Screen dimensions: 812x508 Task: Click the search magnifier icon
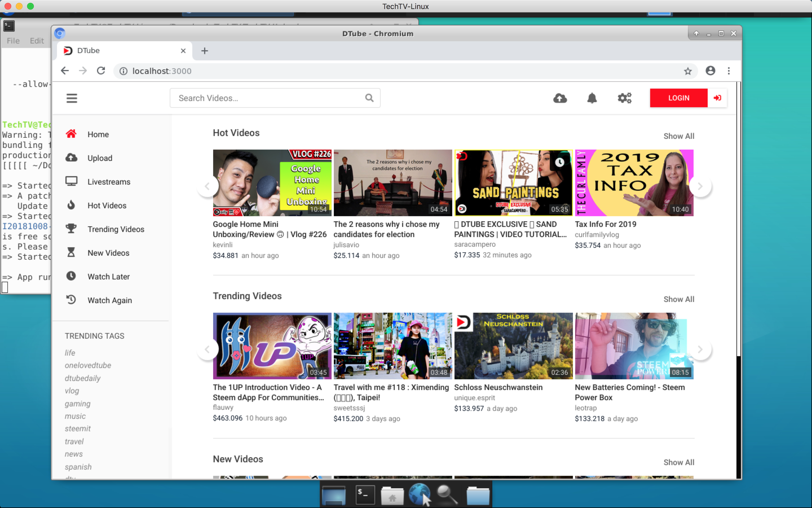coord(369,98)
